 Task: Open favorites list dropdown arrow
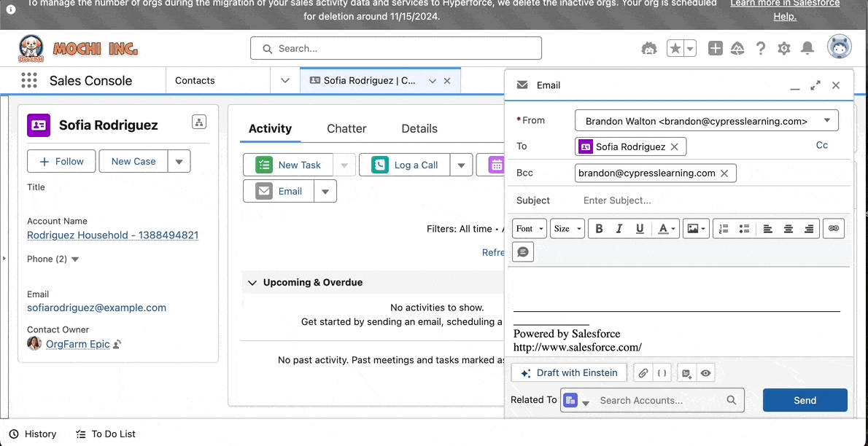coord(690,49)
